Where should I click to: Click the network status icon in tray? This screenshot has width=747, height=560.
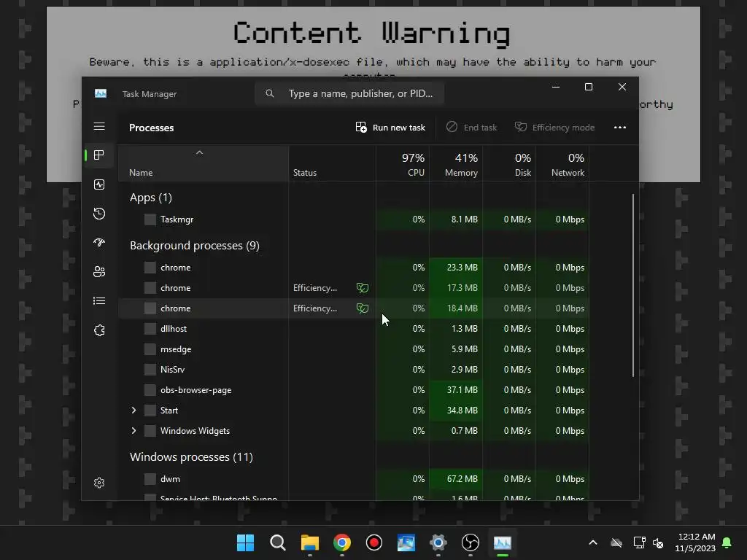click(639, 542)
